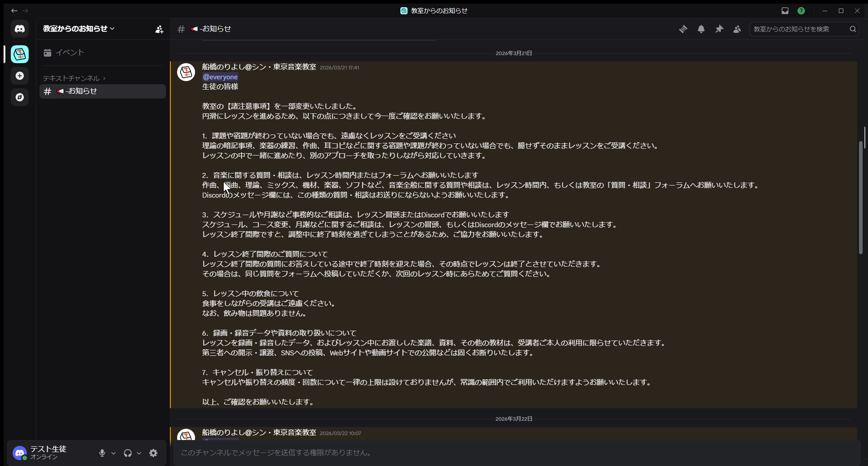Click the heading 5. レッスン中の飲食について
Screen dimensions: 868x466
pos(251,293)
